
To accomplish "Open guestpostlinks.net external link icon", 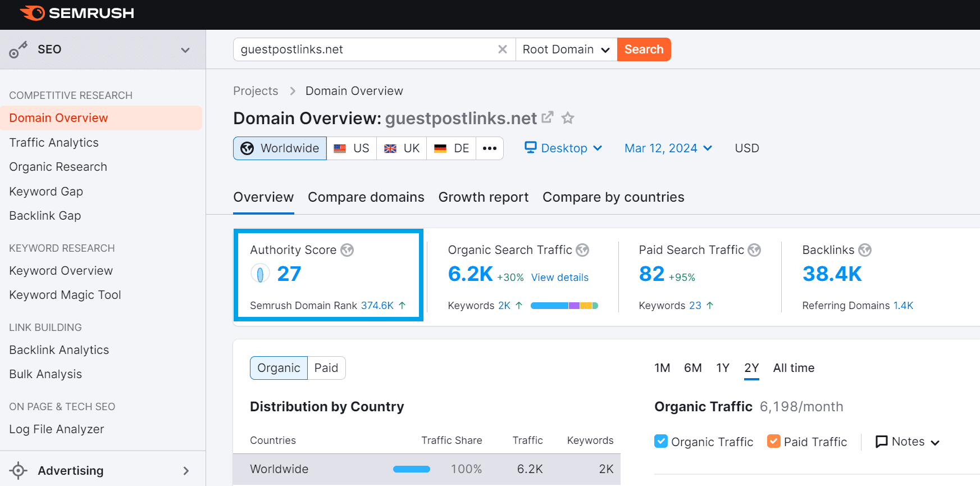I will coord(547,117).
